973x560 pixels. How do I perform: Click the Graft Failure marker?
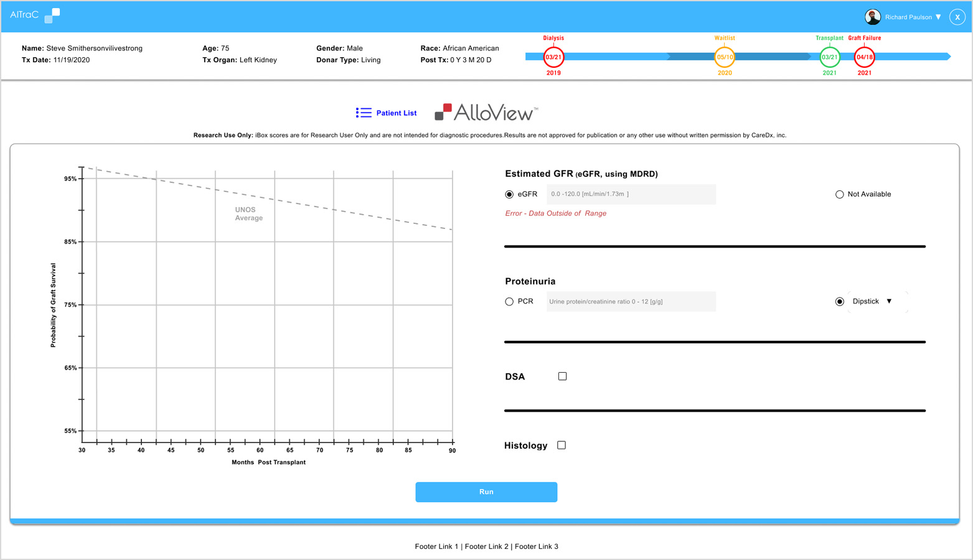click(x=864, y=55)
